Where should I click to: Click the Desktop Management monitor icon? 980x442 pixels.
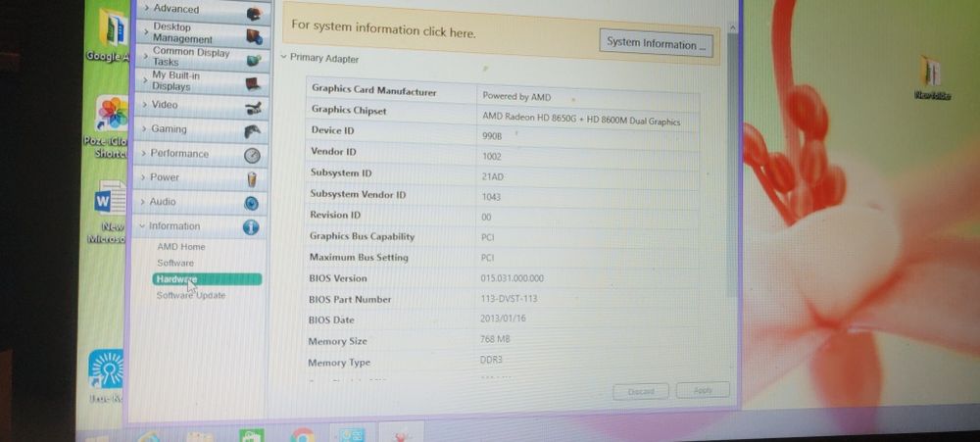(x=254, y=36)
